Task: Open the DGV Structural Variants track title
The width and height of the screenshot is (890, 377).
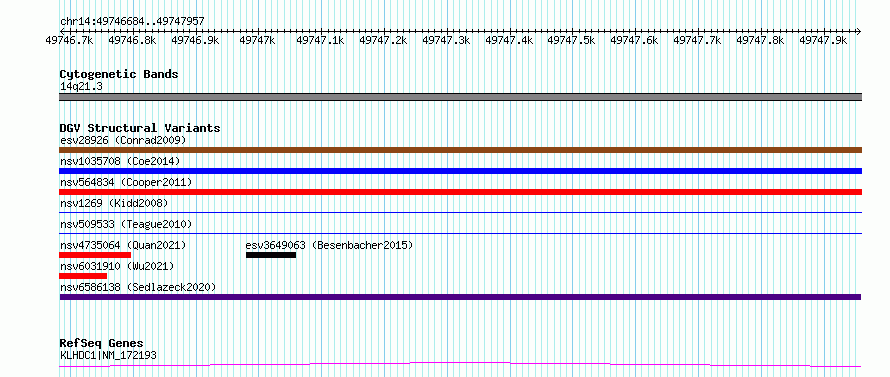Action: pyautogui.click(x=140, y=128)
